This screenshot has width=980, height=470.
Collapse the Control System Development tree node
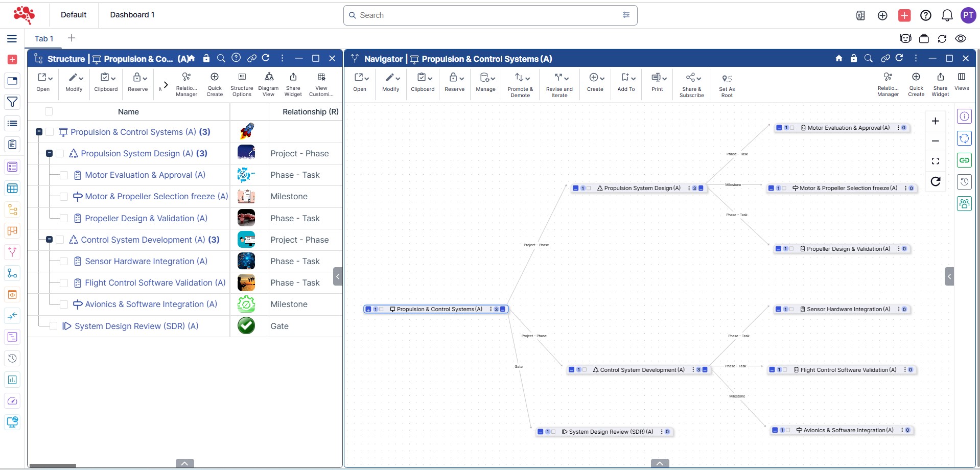(50, 240)
